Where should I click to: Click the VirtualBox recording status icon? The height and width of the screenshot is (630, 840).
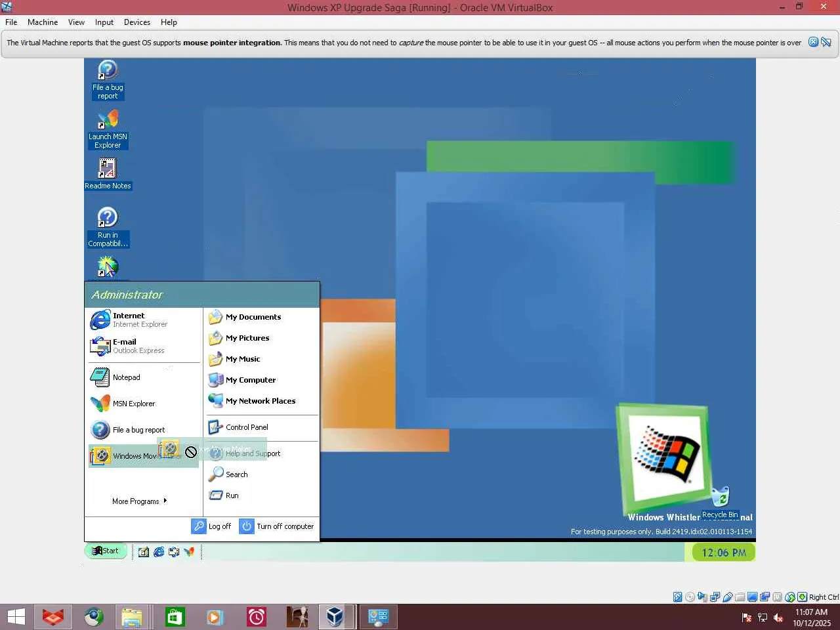tap(765, 597)
